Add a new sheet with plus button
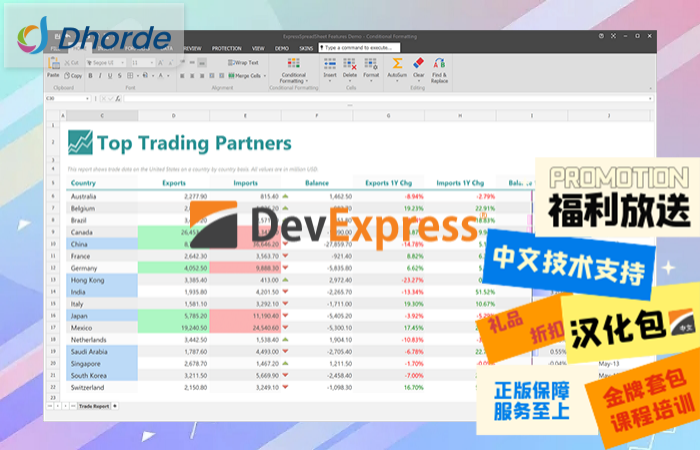700x450 pixels. (x=115, y=406)
